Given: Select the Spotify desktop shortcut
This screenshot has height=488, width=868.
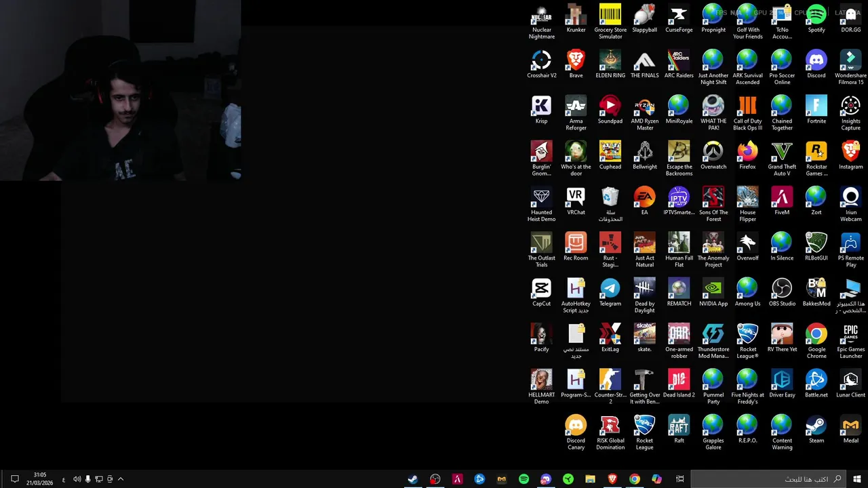Looking at the screenshot, I should (816, 18).
